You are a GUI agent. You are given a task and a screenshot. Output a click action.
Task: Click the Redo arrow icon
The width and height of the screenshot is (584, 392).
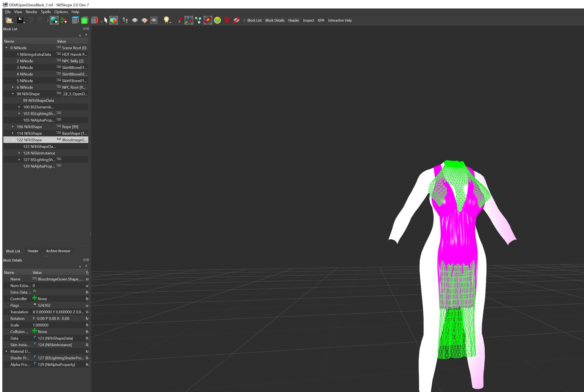40,20
